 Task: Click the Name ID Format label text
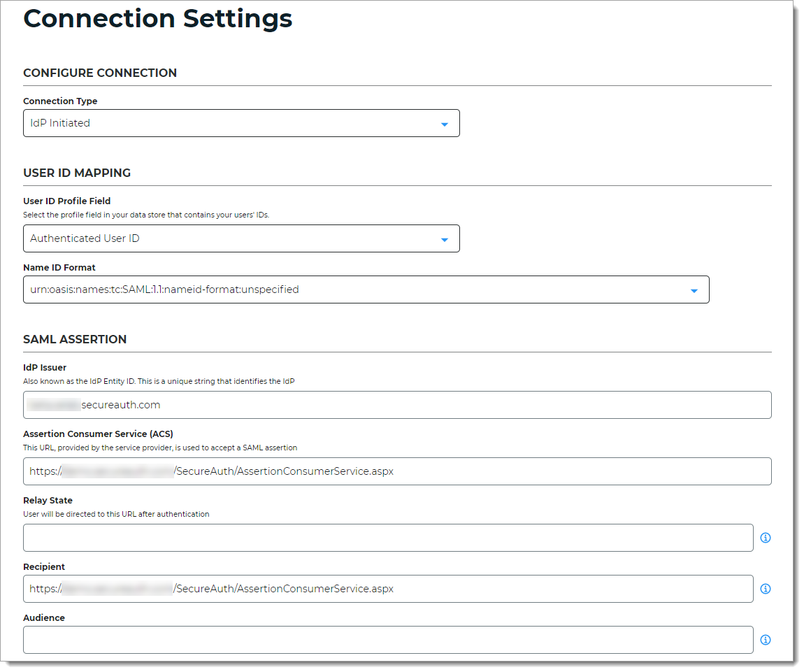[59, 267]
